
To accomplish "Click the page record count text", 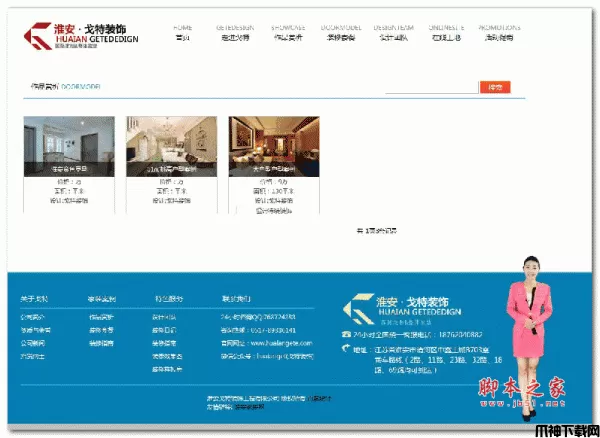I will (x=377, y=231).
